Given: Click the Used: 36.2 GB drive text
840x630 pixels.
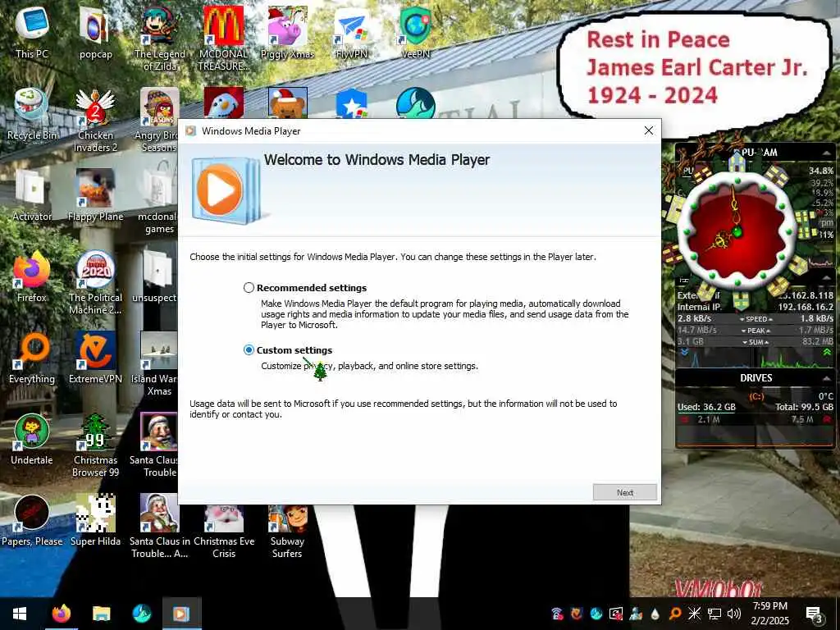Looking at the screenshot, I should coord(706,407).
